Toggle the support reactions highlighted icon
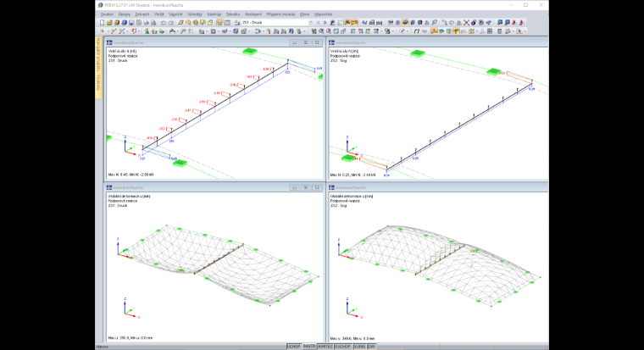 point(456,31)
